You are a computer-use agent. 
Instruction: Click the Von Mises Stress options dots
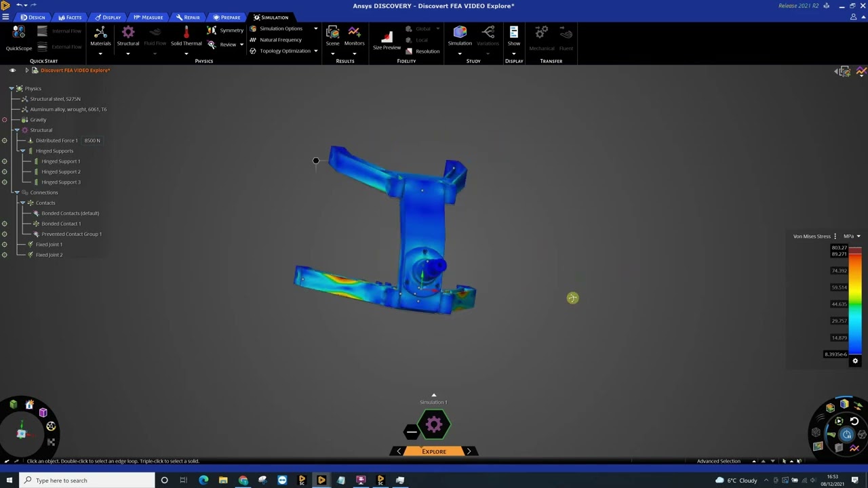pos(835,237)
